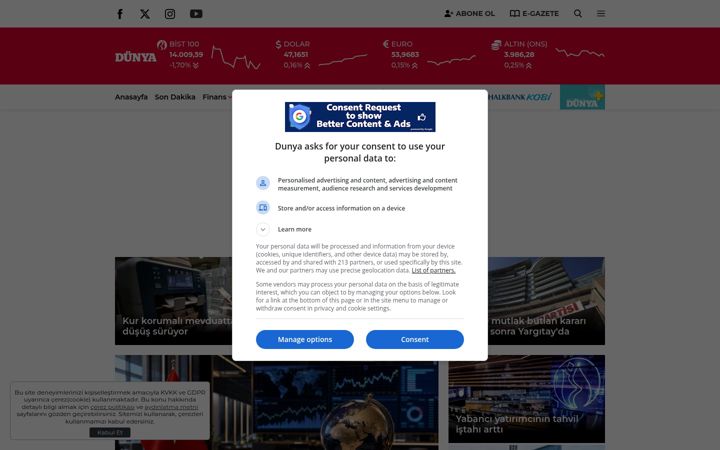Click the store information device icon
This screenshot has height=450, width=720.
pos(263,208)
